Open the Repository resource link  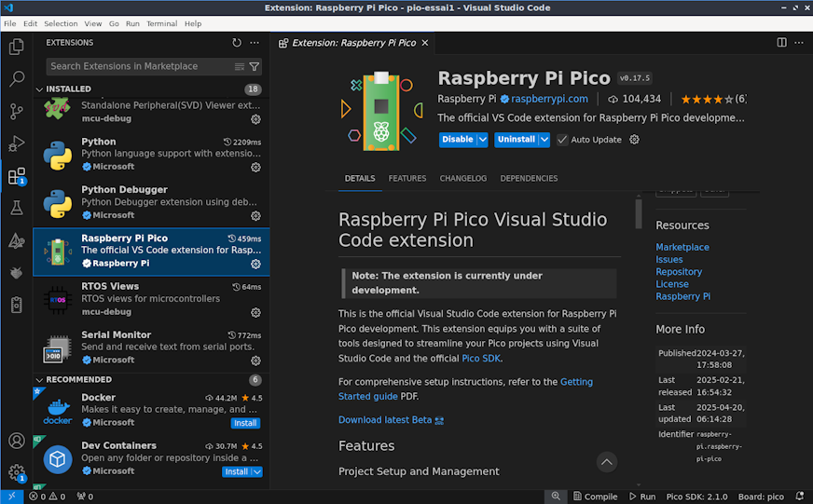(x=679, y=272)
